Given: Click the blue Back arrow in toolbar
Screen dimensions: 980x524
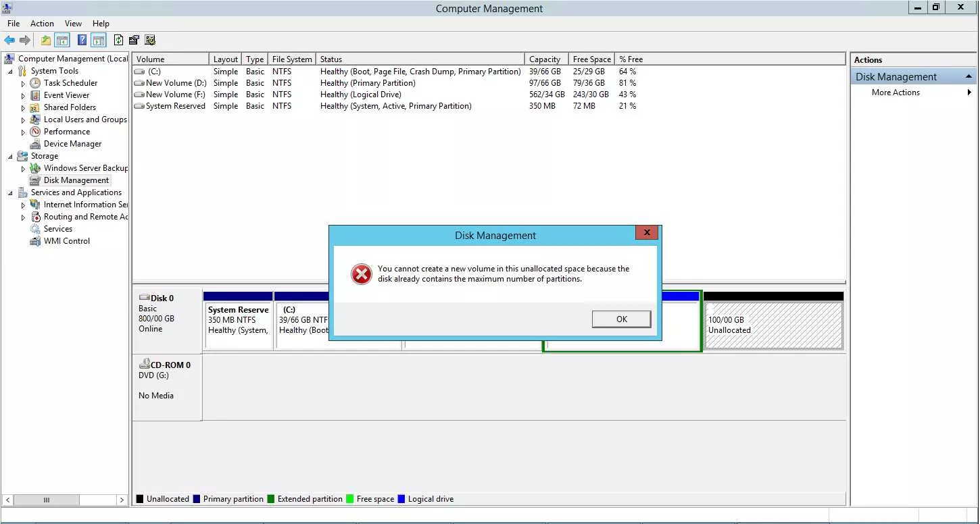Looking at the screenshot, I should coord(9,41).
